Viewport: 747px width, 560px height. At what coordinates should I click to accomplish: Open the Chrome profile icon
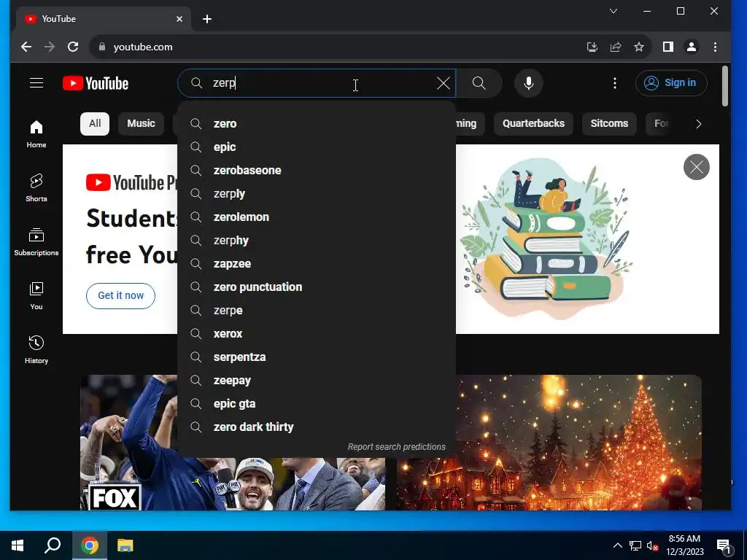coord(692,47)
